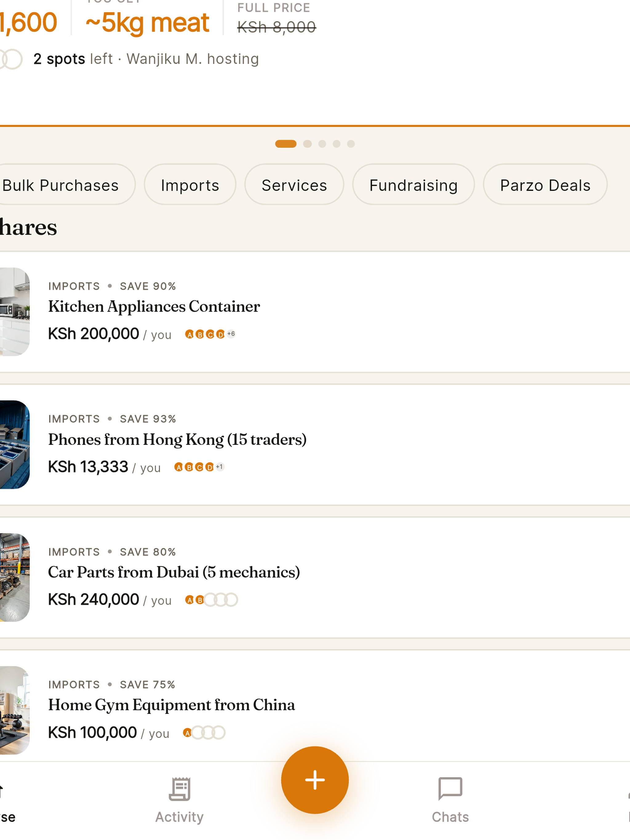The width and height of the screenshot is (630, 840).
Task: Click the SAVE 90% label
Action: [148, 286]
